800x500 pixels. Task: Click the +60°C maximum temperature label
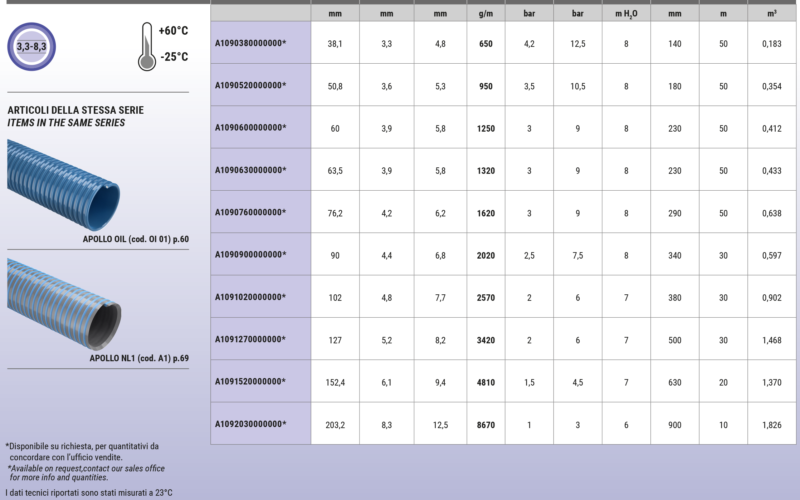pos(173,32)
